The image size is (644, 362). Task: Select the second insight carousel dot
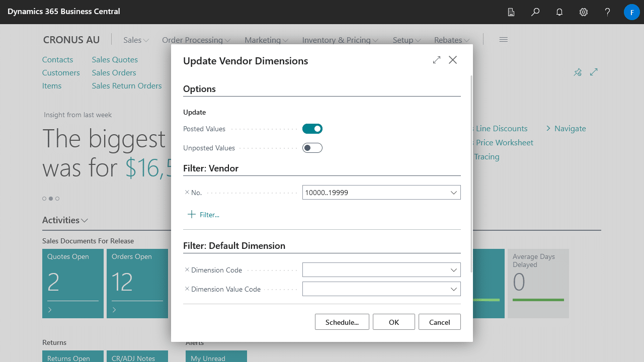click(x=51, y=199)
